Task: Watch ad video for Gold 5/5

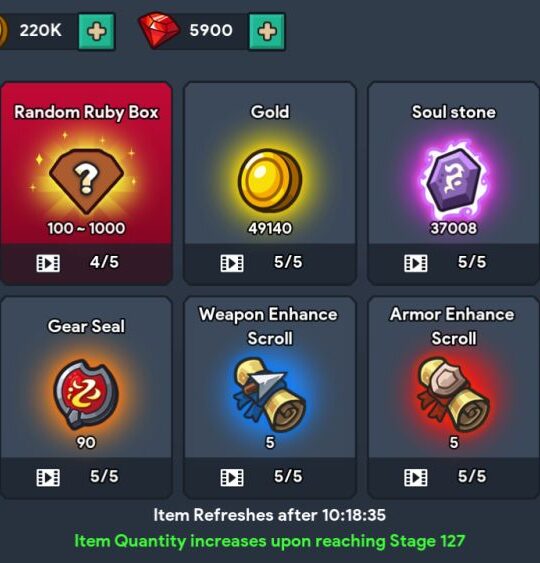Action: [270, 263]
